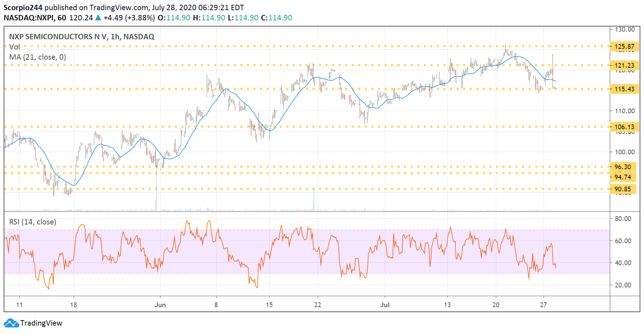Click the +4.49 (+3.88%) change value
644x334 pixels.
coord(129,18)
